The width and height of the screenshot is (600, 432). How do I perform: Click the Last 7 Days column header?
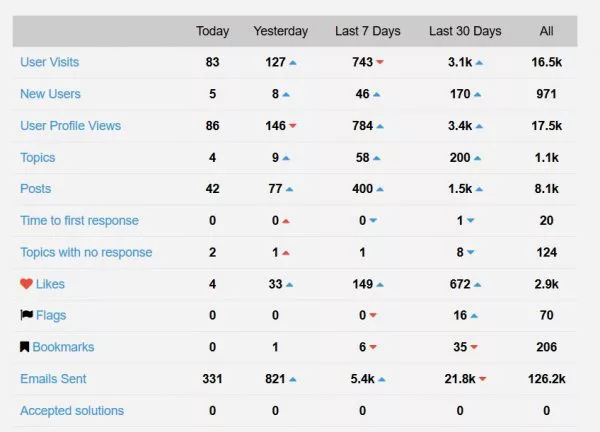pyautogui.click(x=368, y=31)
